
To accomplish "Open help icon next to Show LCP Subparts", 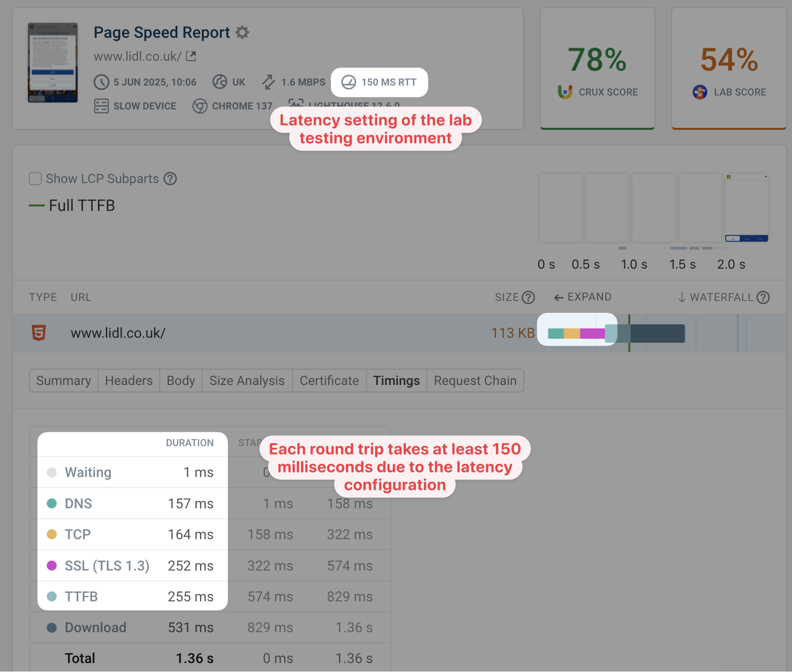I will tap(170, 179).
